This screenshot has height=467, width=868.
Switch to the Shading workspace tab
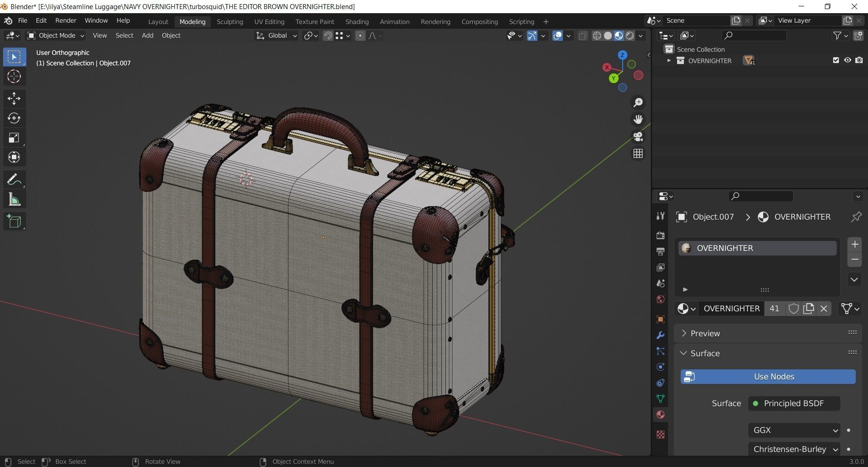click(357, 21)
